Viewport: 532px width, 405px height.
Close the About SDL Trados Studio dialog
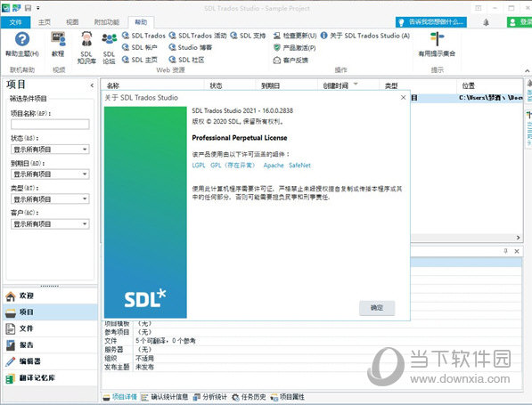coord(403,98)
